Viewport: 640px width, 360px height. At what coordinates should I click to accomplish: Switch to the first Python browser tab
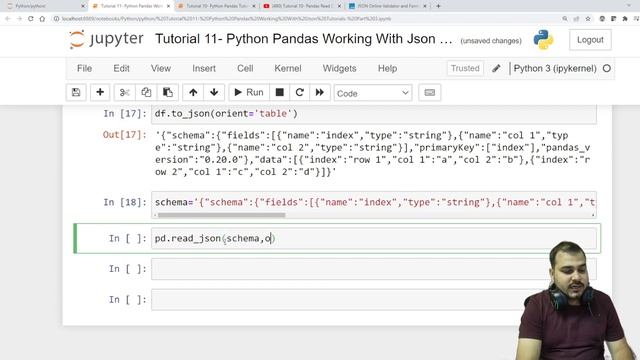(x=45, y=6)
